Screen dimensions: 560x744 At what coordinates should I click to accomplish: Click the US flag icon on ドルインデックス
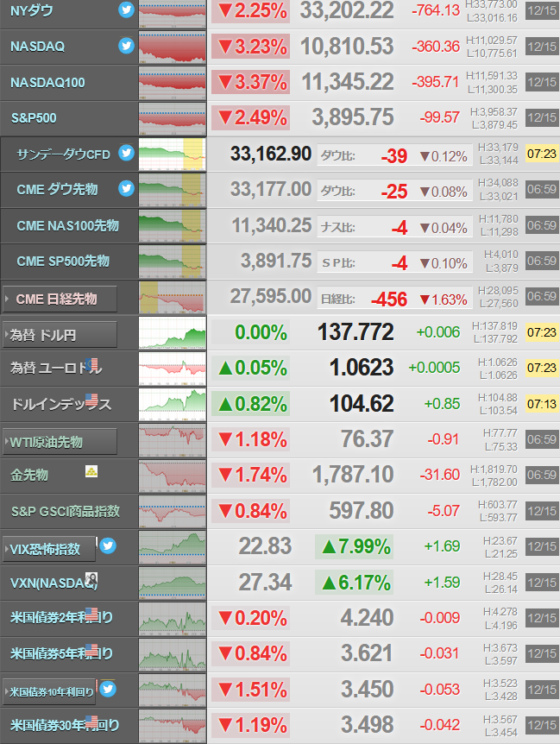tap(91, 400)
